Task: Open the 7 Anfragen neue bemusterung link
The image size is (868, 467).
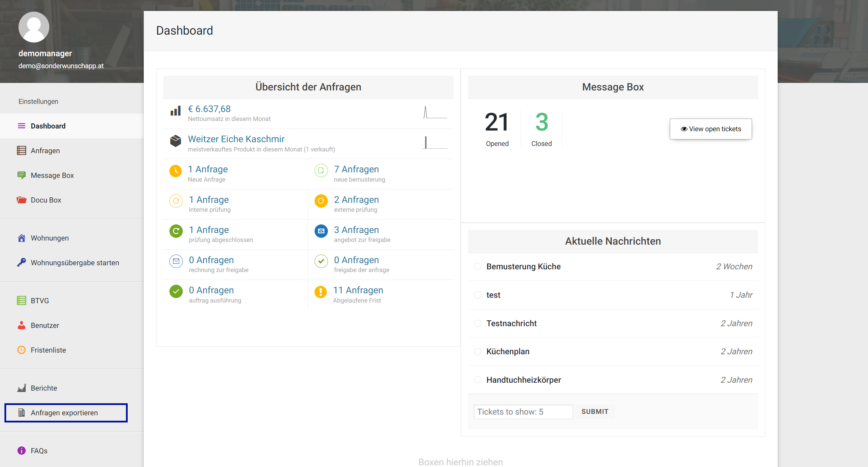Action: [x=356, y=169]
